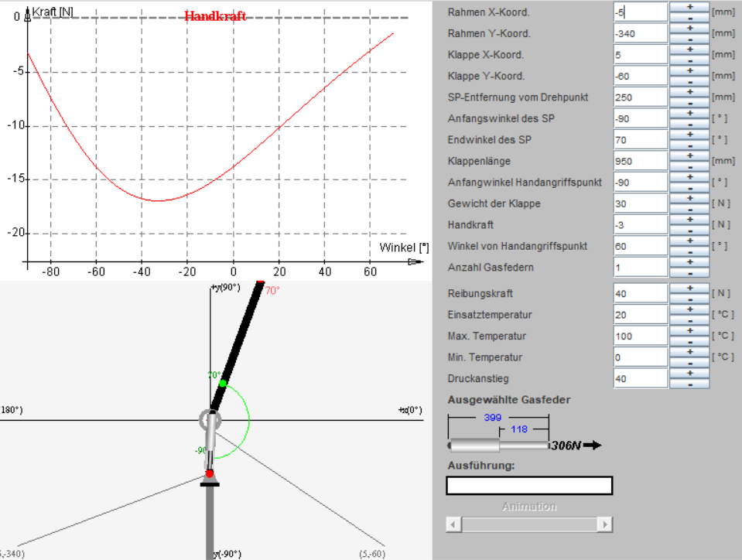Select the Einsatztemperatur value field
The width and height of the screenshot is (742, 560).
(640, 315)
